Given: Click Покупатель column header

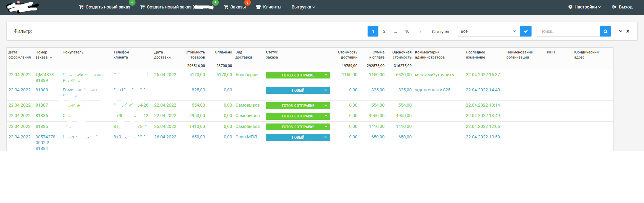Looking at the screenshot, I should tap(73, 52).
